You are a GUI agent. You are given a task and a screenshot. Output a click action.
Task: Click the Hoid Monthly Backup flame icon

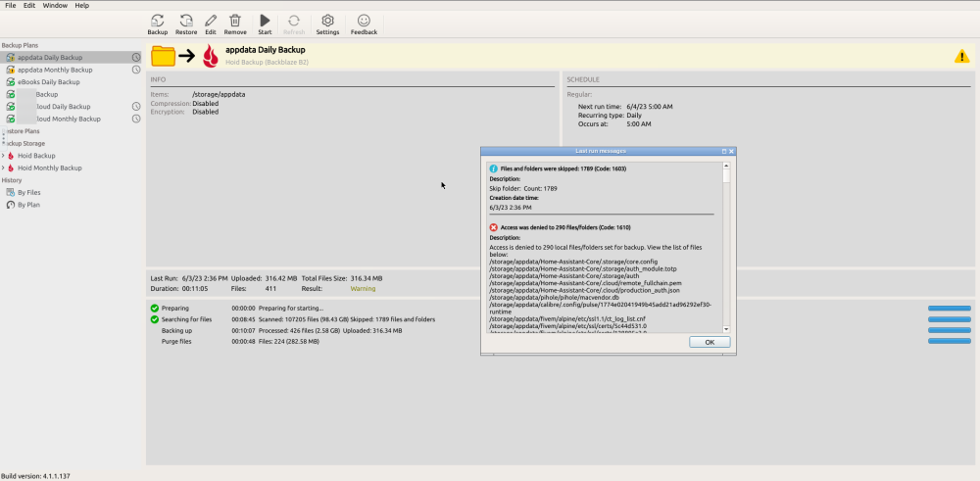point(11,168)
